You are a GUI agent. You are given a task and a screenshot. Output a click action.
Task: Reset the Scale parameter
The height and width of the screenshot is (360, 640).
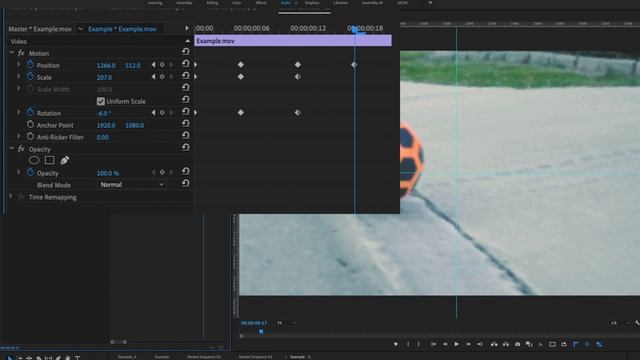(x=185, y=76)
